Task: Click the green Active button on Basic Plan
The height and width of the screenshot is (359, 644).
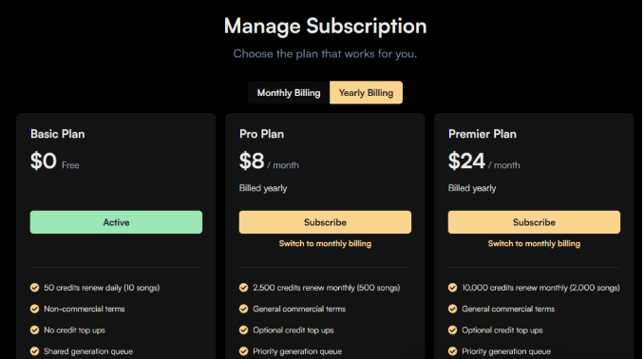Action: pyautogui.click(x=116, y=222)
